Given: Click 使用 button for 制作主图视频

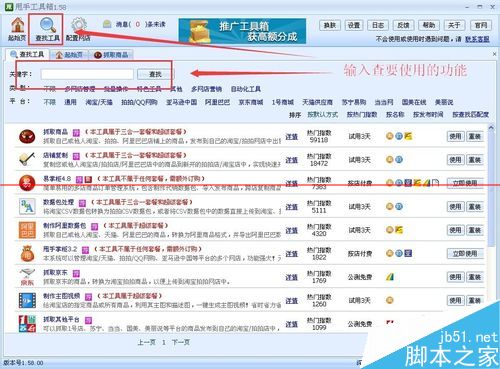Looking at the screenshot, I should click(x=455, y=300).
